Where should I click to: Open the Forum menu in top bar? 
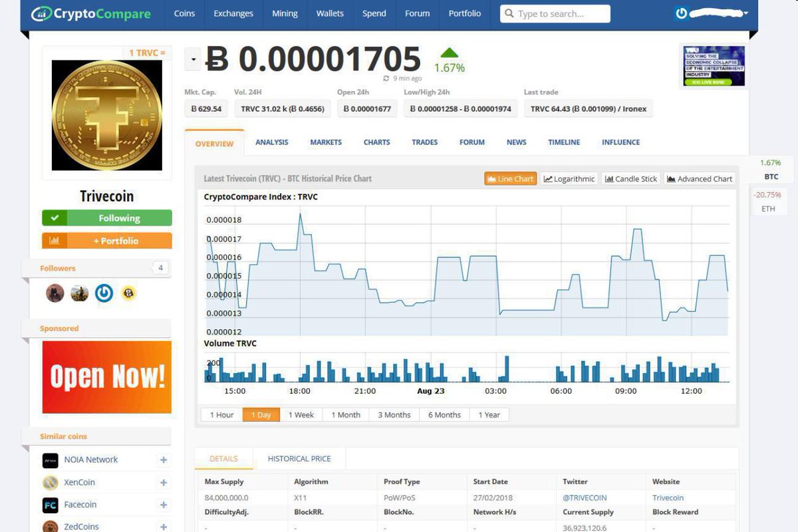(x=418, y=13)
